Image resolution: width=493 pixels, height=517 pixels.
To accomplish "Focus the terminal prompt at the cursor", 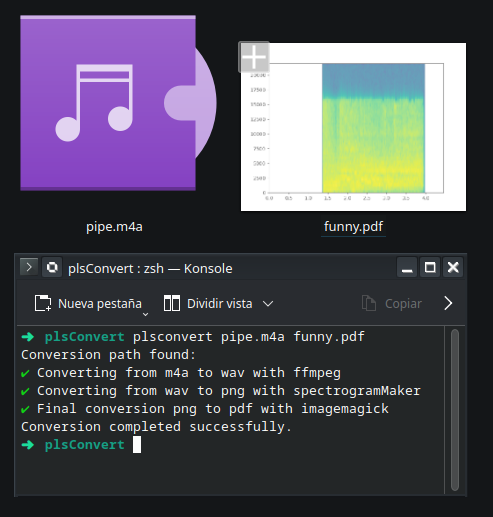I will point(137,445).
